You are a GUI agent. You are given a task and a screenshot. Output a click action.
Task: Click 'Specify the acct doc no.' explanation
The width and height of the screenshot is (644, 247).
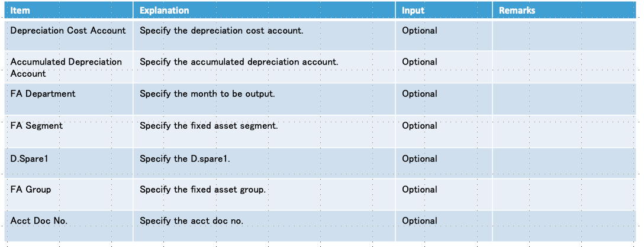tap(191, 221)
